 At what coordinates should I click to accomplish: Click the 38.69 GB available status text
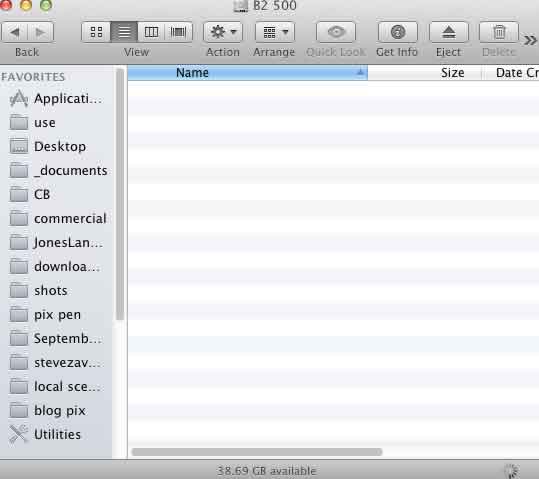click(x=266, y=470)
